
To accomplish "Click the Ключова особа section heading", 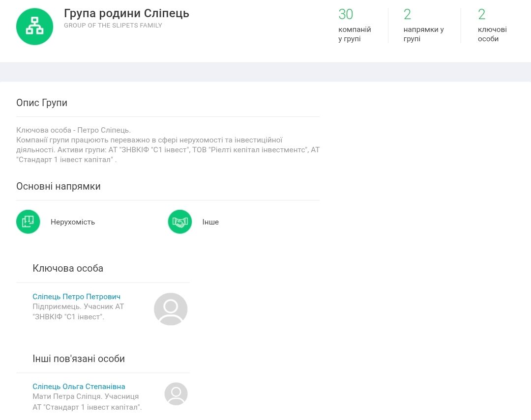I will [x=68, y=268].
